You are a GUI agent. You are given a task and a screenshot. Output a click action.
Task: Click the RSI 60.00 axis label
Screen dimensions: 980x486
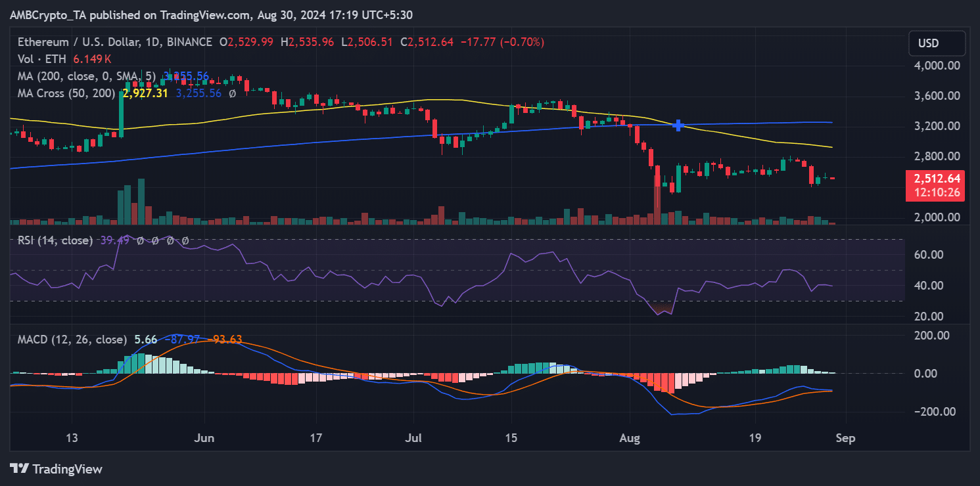click(x=929, y=255)
